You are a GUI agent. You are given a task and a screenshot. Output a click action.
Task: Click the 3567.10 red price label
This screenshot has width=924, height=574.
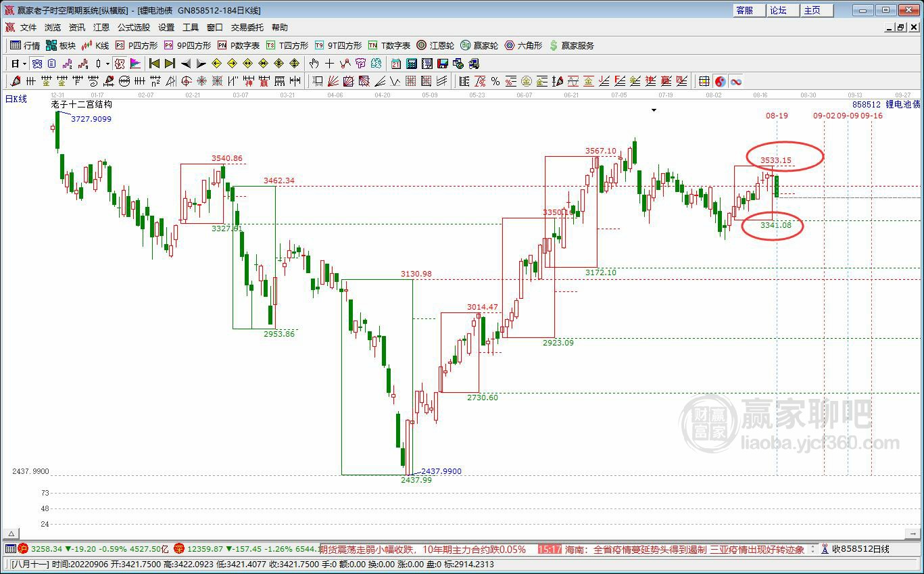click(x=601, y=151)
